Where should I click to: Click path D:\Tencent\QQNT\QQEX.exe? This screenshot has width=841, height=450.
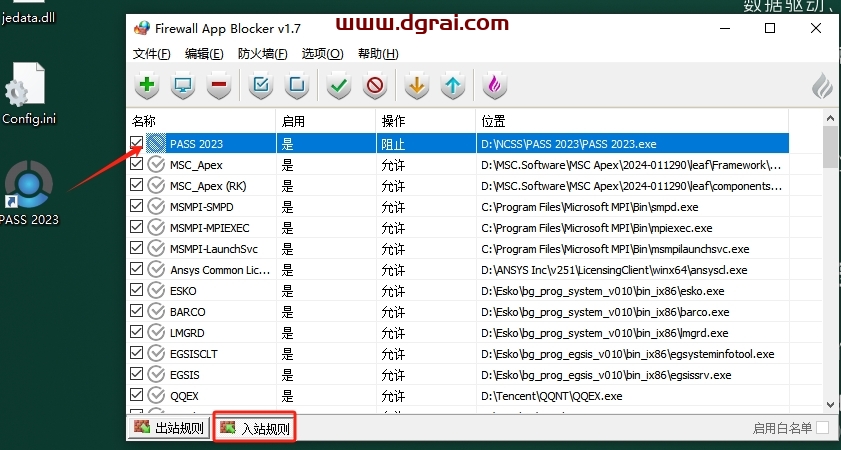click(x=552, y=396)
